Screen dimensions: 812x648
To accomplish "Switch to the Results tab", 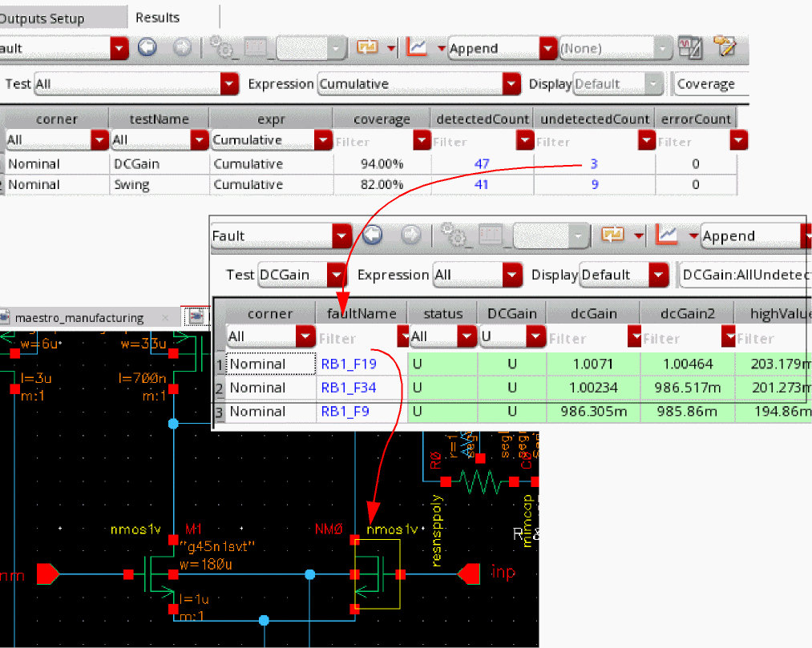I will pyautogui.click(x=157, y=17).
